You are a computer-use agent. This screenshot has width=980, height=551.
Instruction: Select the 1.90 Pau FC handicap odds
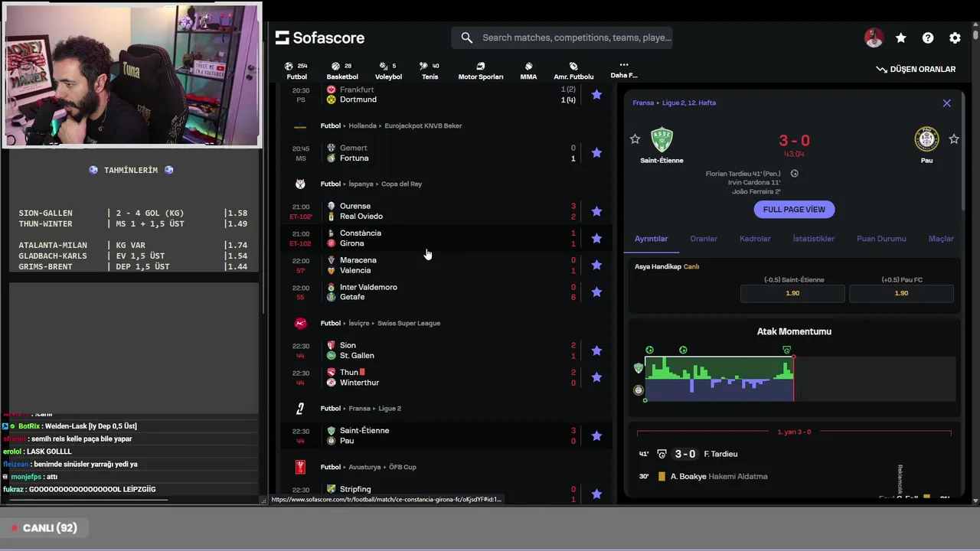(901, 293)
